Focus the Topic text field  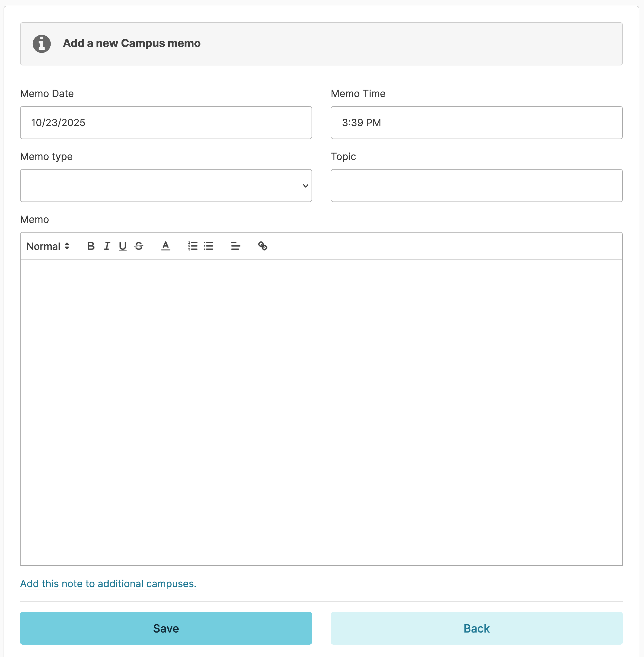pos(476,186)
